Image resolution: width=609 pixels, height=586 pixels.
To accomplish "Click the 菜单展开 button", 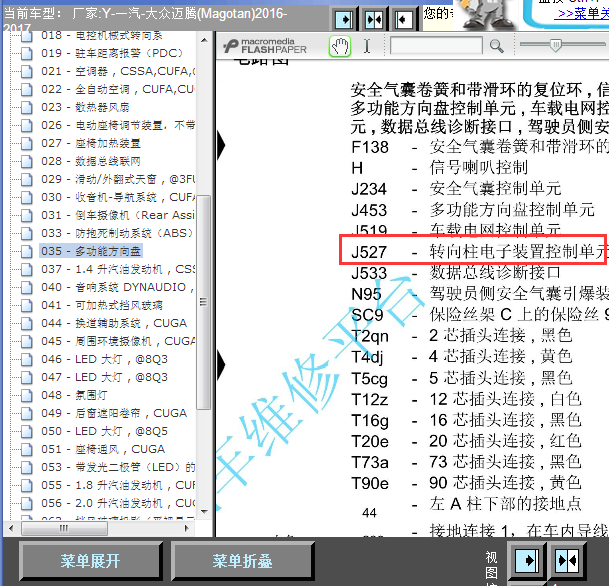I will pos(90,561).
